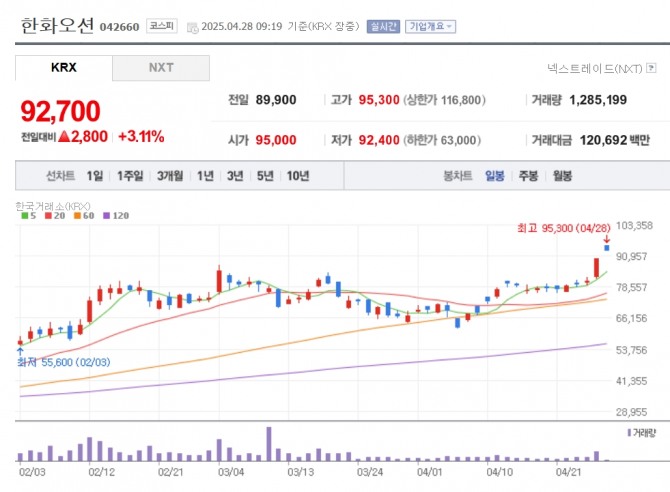Screen dimensions: 670x492
Task: Select the 1일 line chart
Action: (95, 176)
